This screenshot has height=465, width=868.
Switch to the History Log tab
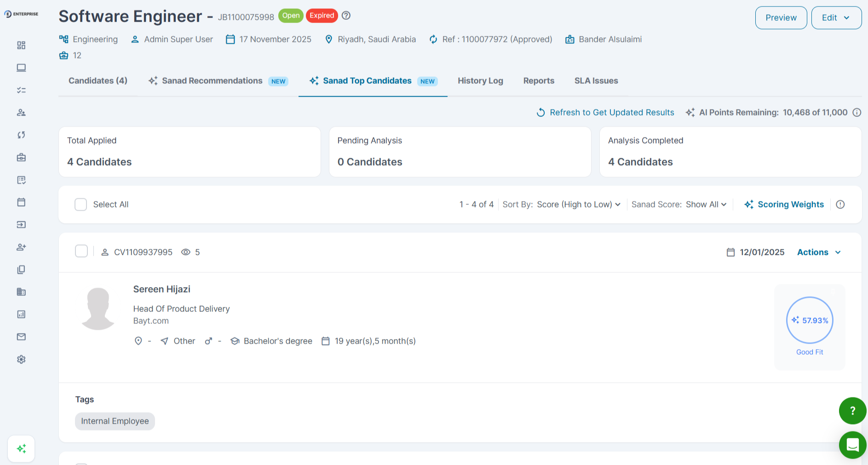480,81
